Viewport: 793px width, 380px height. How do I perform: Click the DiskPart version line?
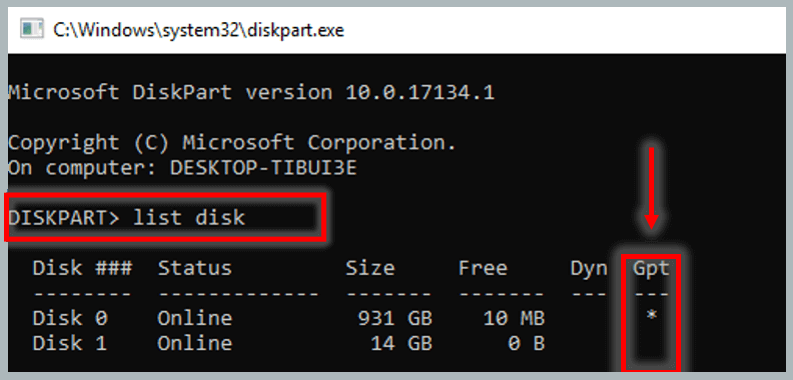[251, 93]
